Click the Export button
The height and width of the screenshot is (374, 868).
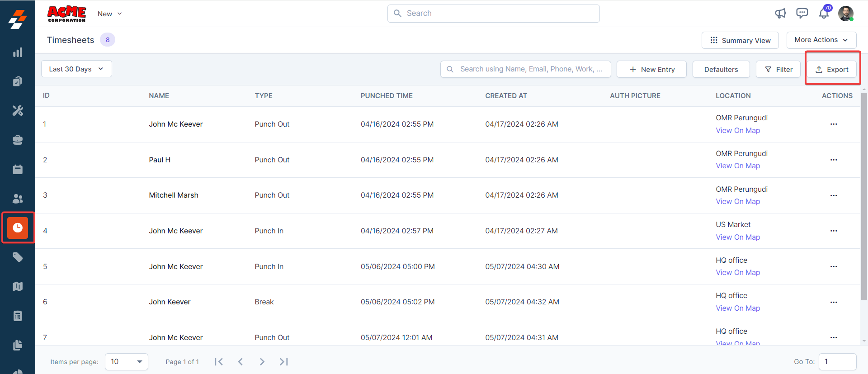(832, 69)
